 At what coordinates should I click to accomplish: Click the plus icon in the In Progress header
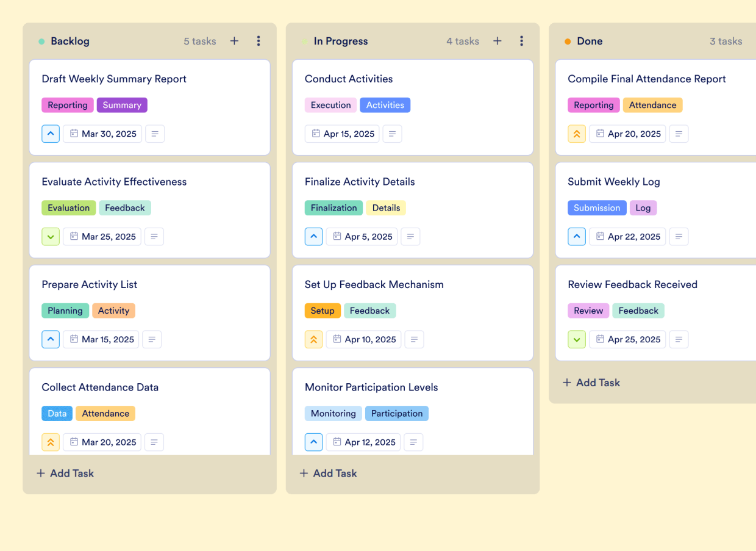(497, 41)
